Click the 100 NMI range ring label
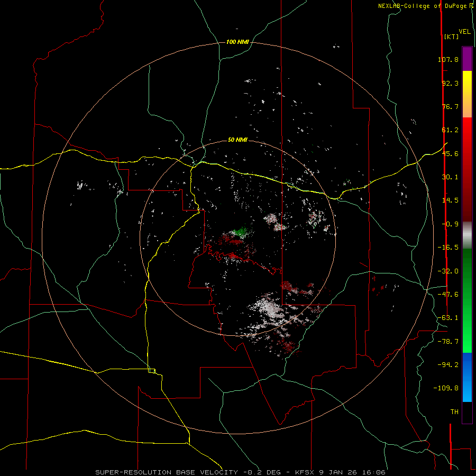 point(237,42)
